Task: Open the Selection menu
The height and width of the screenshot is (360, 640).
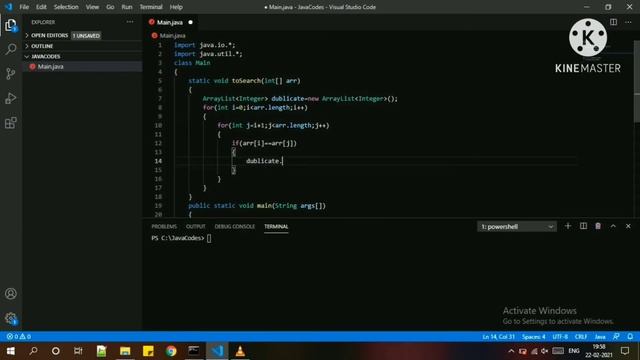Action: point(66,7)
